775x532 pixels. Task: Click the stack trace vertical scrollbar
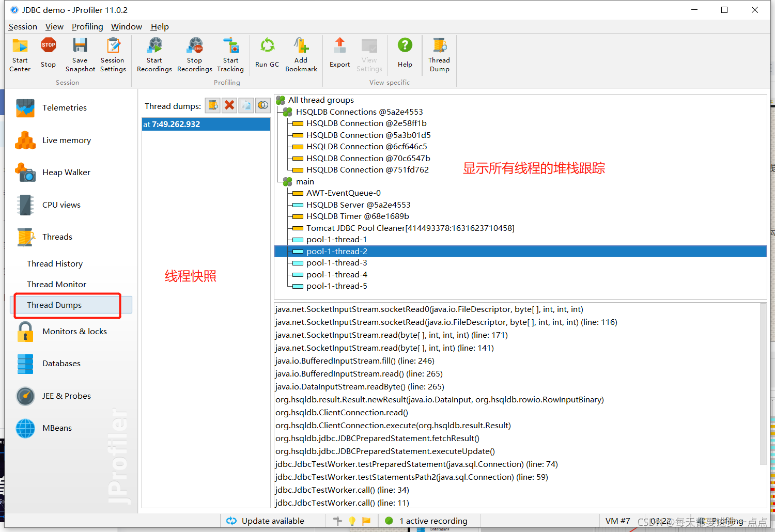pyautogui.click(x=763, y=385)
